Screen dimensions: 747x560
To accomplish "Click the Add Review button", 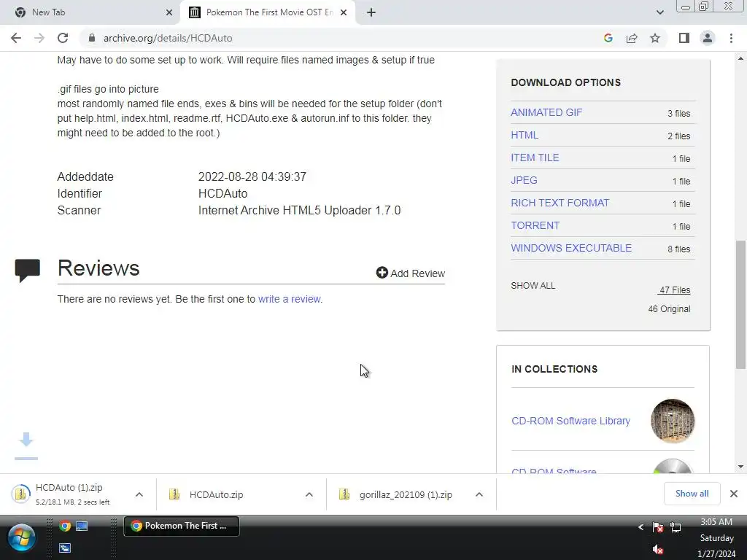I will pos(410,273).
